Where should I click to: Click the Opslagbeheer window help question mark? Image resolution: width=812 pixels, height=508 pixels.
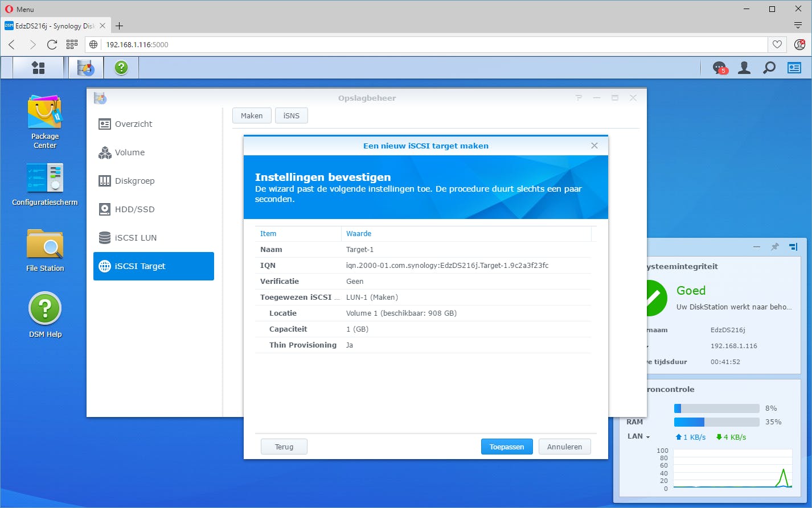pyautogui.click(x=579, y=98)
